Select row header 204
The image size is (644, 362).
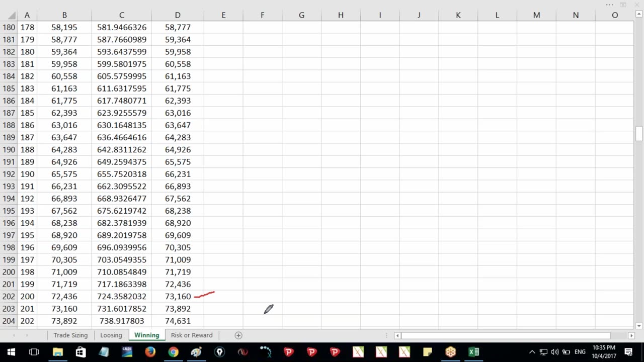9,321
